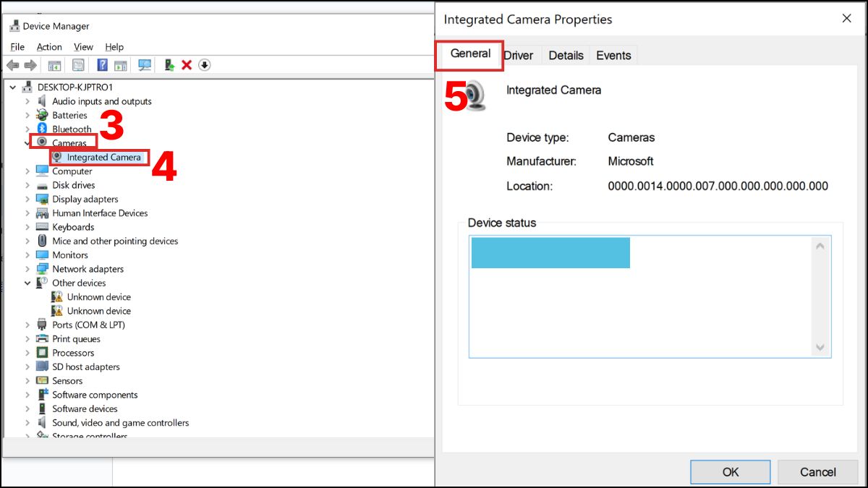Switch to the General tab
Viewport: 868px width, 488px height.
click(x=470, y=54)
